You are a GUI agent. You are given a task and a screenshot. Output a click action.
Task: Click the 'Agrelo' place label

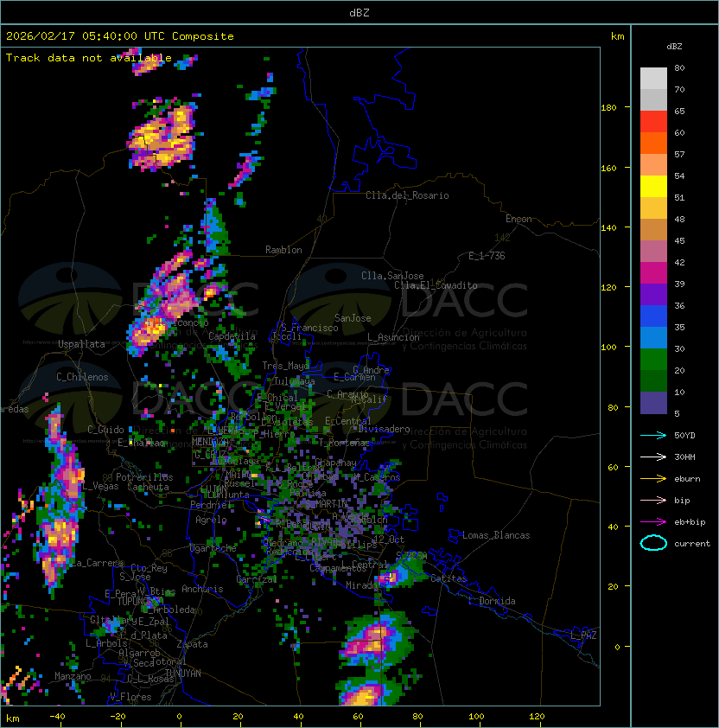211,520
